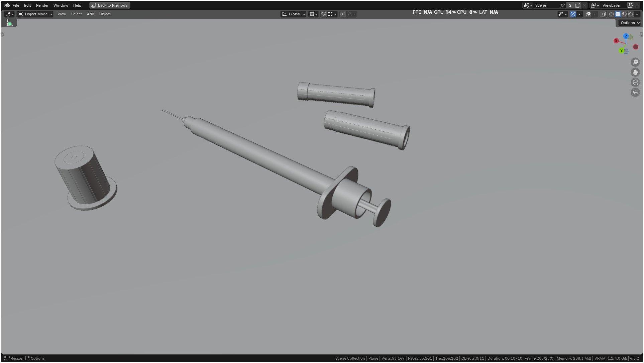
Task: Switch to solid shading
Action: [618, 14]
